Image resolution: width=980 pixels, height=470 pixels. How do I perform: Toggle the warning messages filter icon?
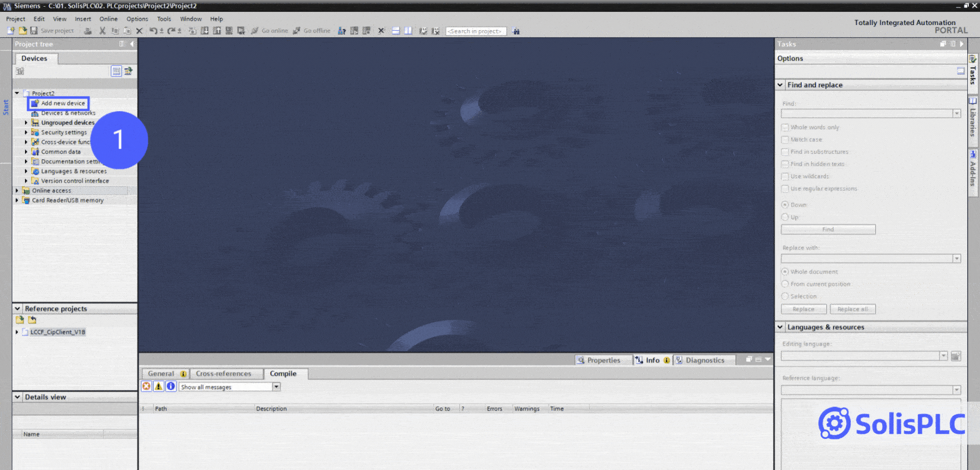click(x=159, y=387)
